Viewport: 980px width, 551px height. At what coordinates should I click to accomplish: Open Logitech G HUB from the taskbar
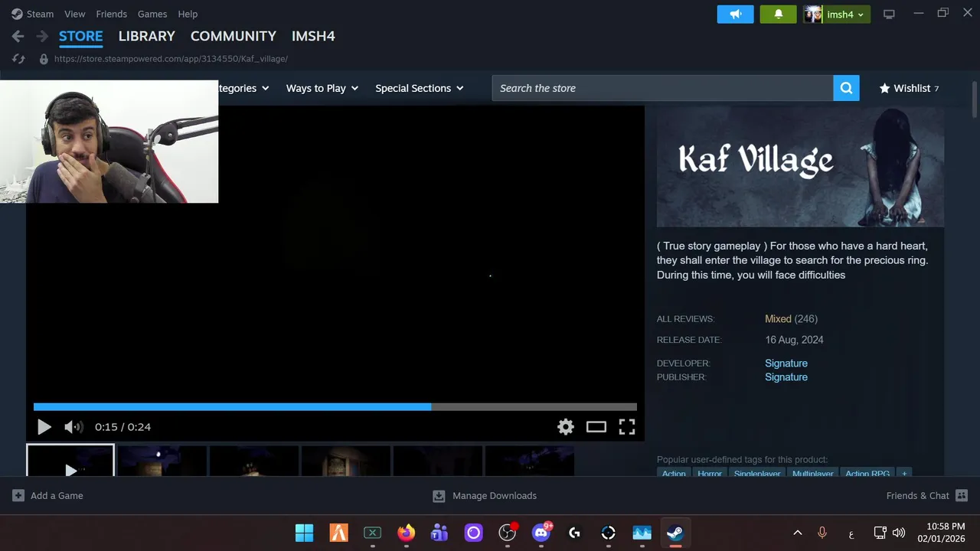pos(575,533)
